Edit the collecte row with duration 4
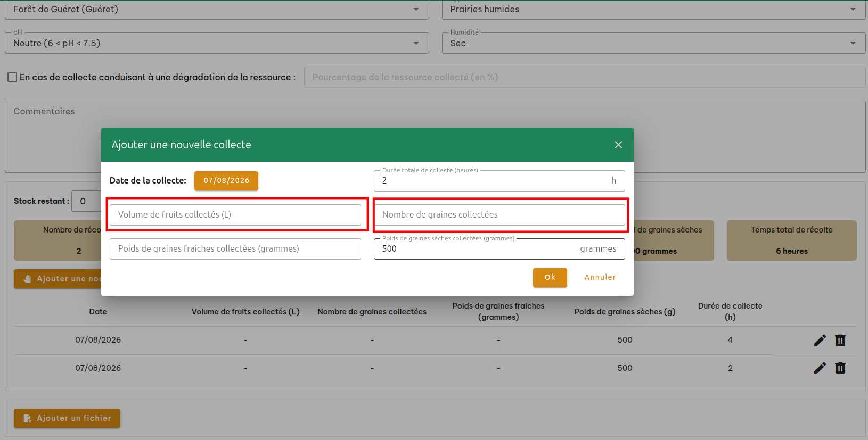 (820, 341)
